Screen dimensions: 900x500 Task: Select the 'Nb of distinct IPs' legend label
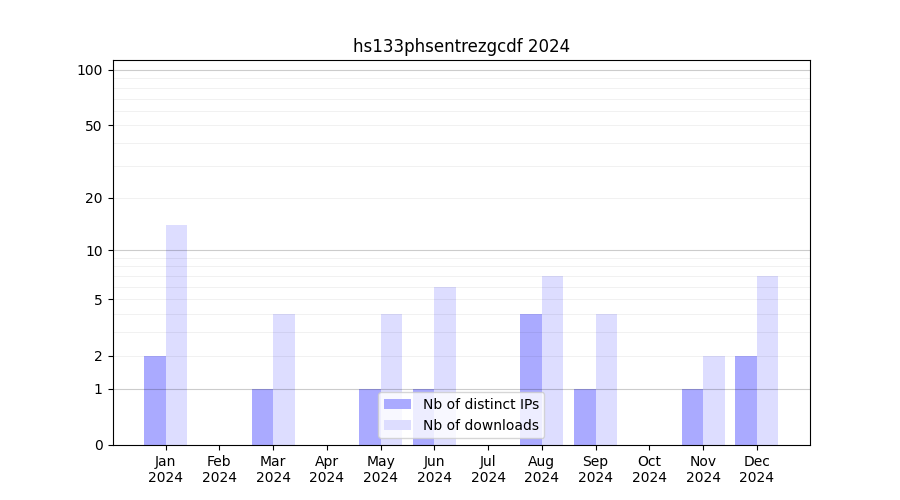(x=480, y=404)
